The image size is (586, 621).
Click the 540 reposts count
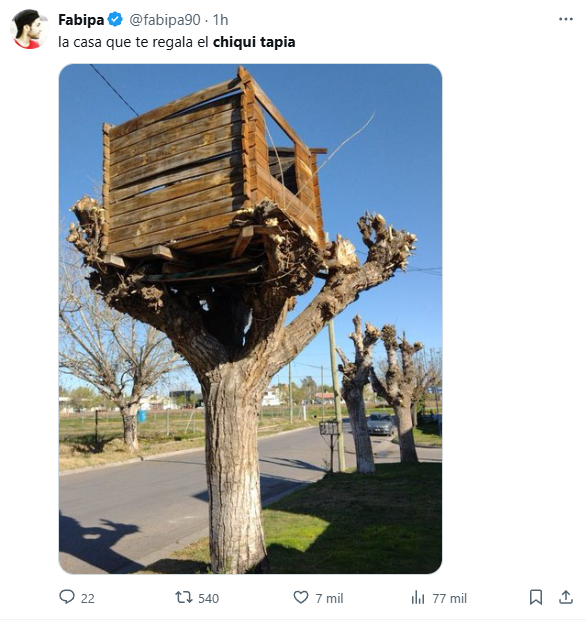208,598
